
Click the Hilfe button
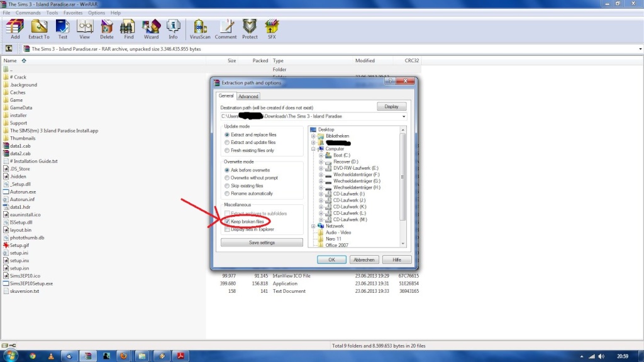[396, 260]
